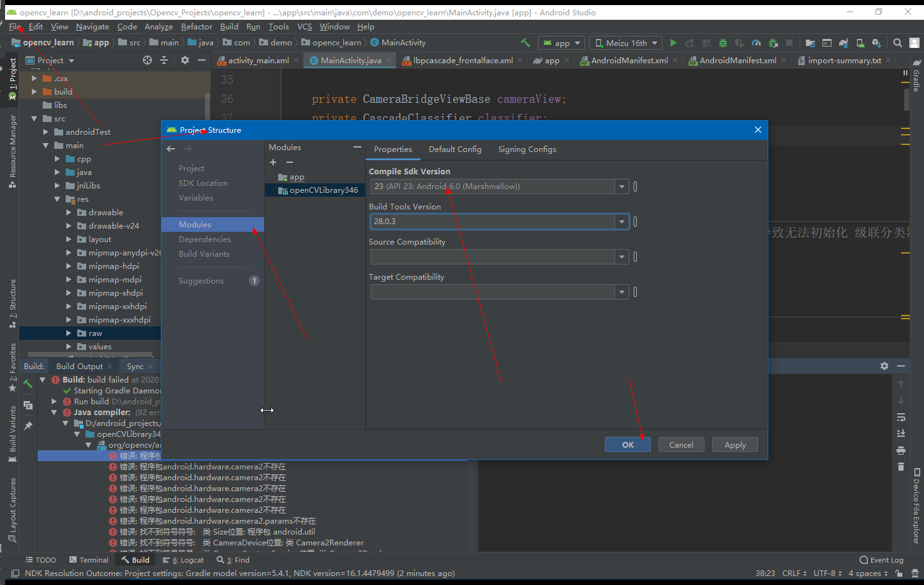Select Dependencies in Project Structure sidebar
This screenshot has width=924, height=585.
205,239
